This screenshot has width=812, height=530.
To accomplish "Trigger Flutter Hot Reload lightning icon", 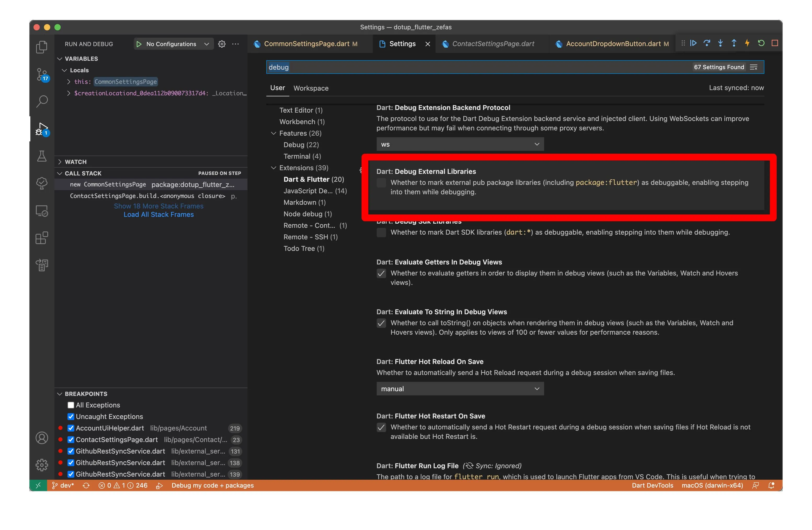I will coord(747,43).
